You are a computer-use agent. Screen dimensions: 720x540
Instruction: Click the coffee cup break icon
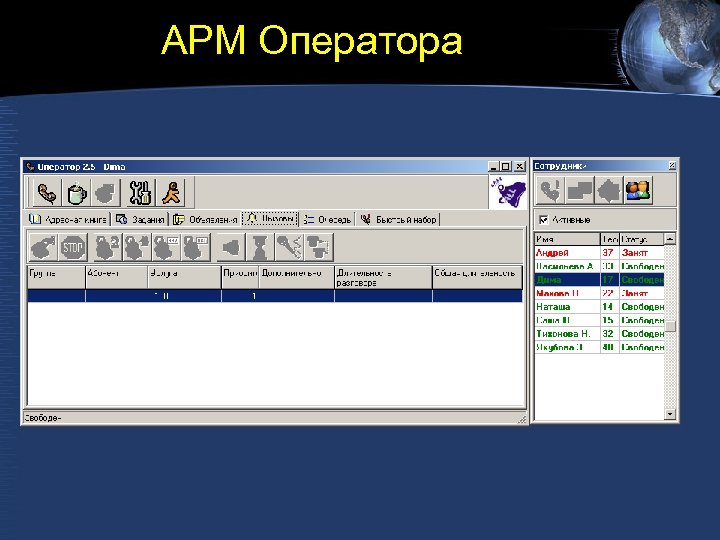[77, 193]
